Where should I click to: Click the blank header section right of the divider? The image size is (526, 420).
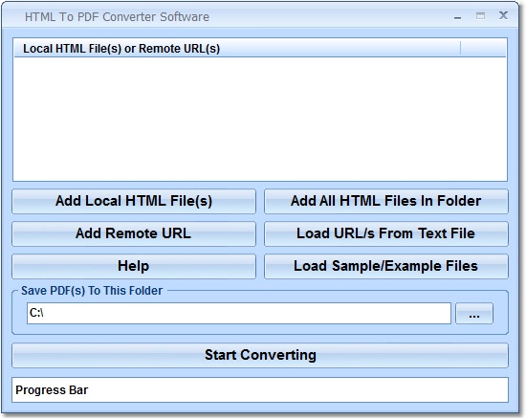pyautogui.click(x=483, y=49)
